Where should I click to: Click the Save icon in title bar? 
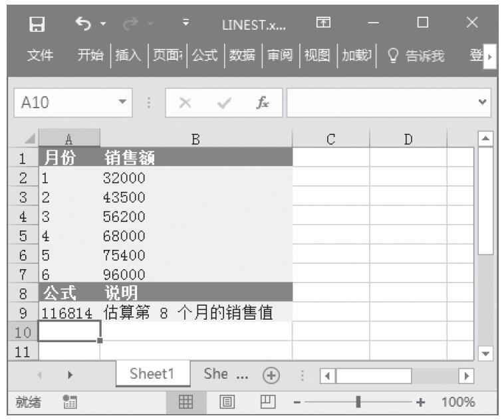pos(39,25)
